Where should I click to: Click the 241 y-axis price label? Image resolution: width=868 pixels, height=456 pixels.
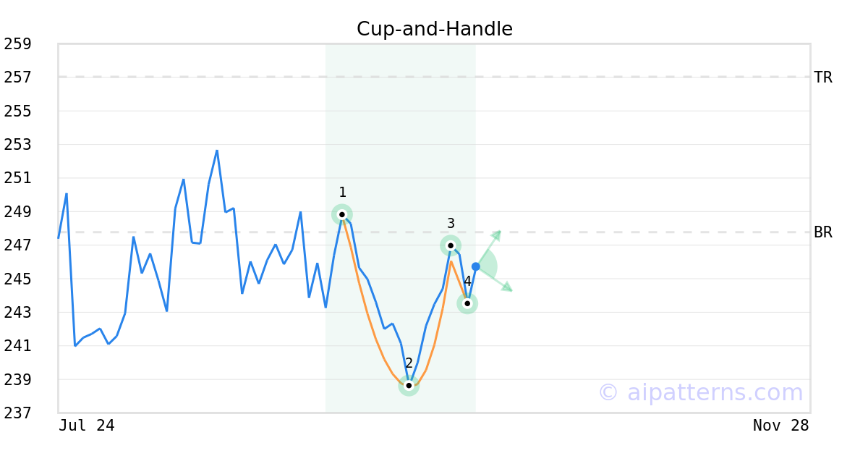click(x=18, y=346)
